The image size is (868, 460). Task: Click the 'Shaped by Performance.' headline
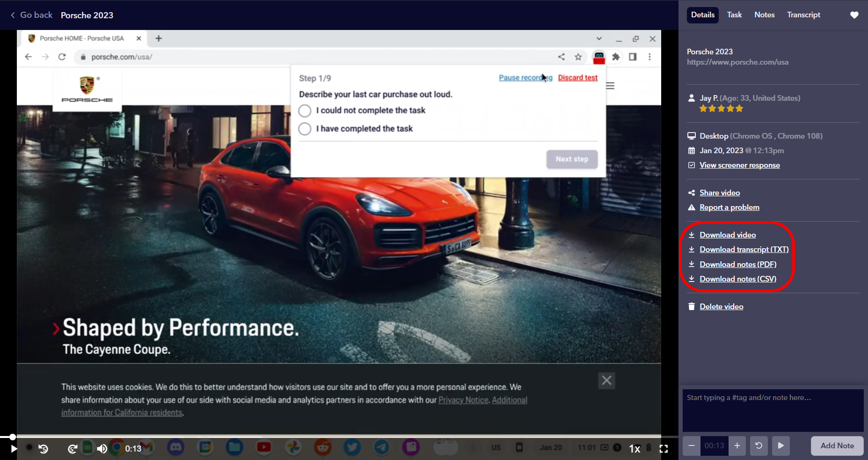click(x=181, y=328)
